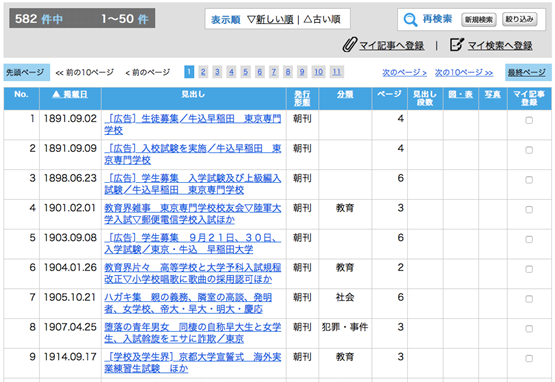Go to results page 2
The image size is (555, 382).
pos(203,72)
